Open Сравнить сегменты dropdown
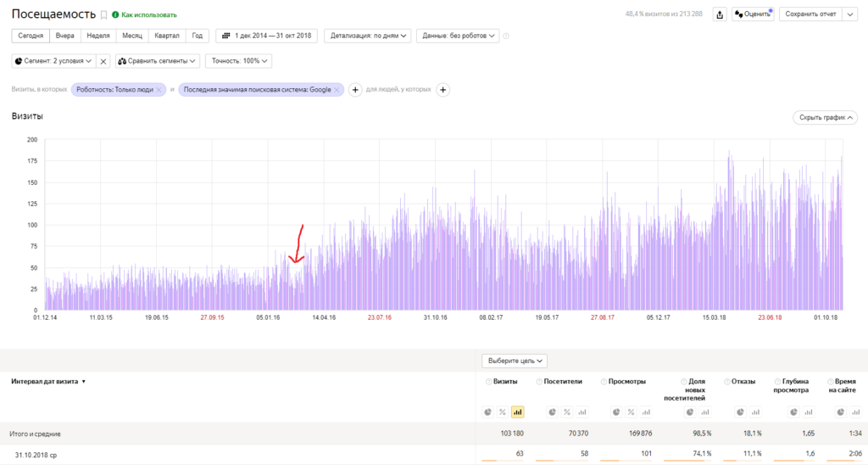Screen dimensions: 868x465 (157, 62)
